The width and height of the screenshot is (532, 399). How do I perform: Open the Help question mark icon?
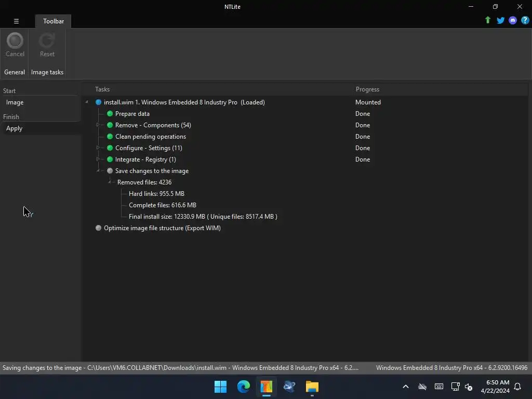(x=525, y=20)
